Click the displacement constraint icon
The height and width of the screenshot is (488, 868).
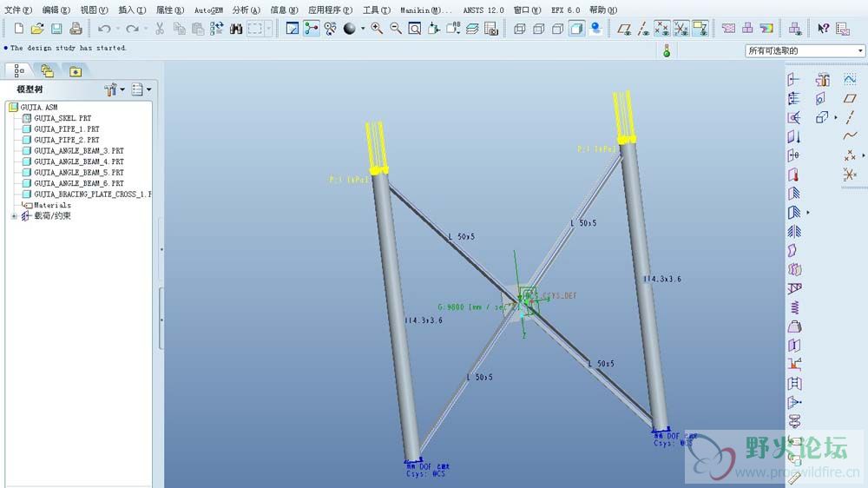pyautogui.click(x=794, y=194)
